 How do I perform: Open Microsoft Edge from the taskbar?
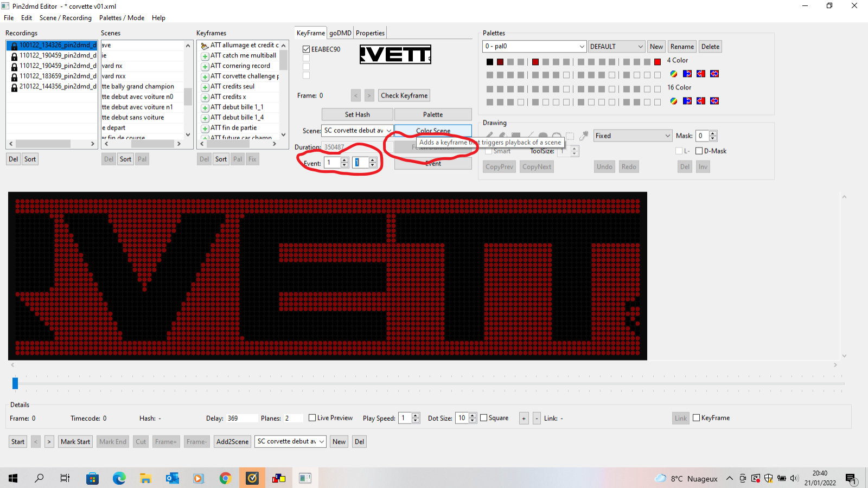pyautogui.click(x=119, y=478)
